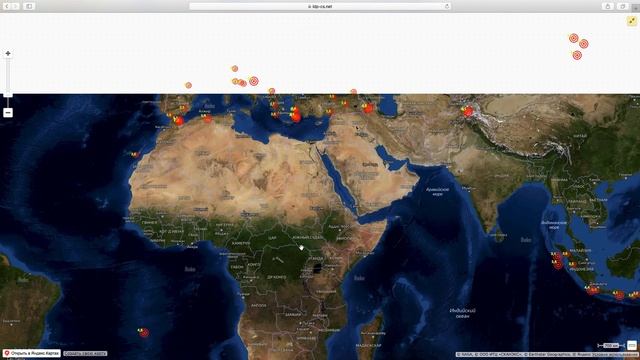Select the earthquake marker near Crete
Screen dimensions: 640x360
coord(296,118)
